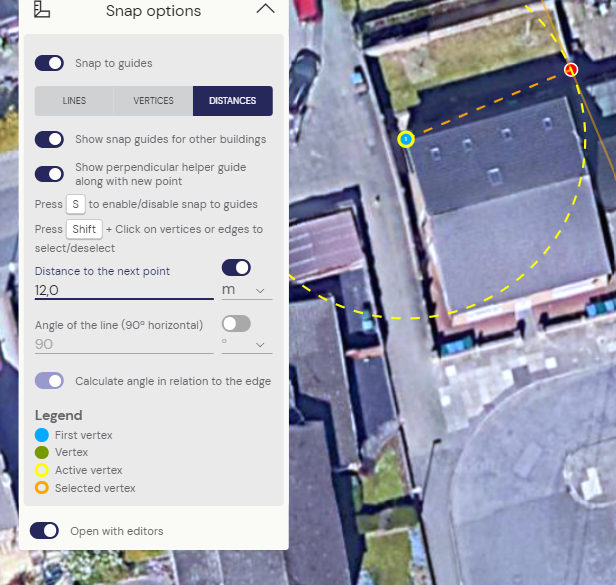Turn off Distance to the next point toggle
This screenshot has width=616, height=585.
(x=236, y=268)
